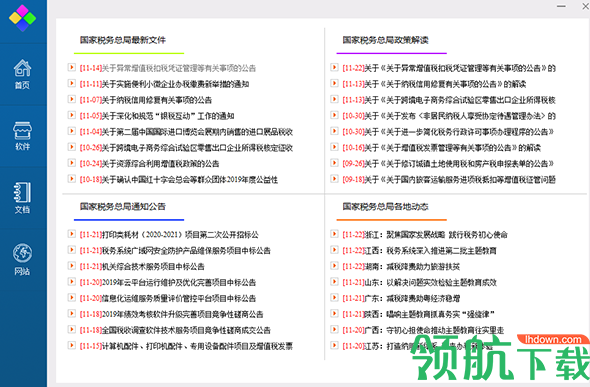Open [11-20]信息化运维服务质量评价管控平台中标公告
Image resolution: width=590 pixels, height=387 pixels.
168,298
